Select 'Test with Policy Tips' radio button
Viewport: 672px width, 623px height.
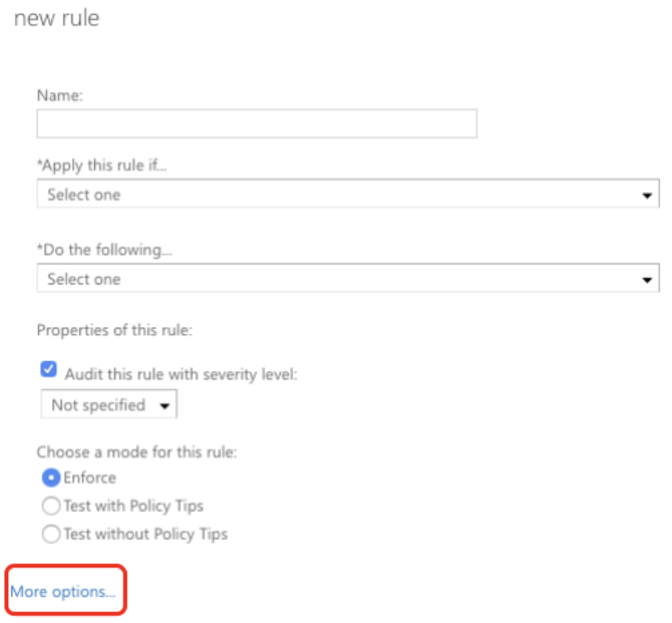pyautogui.click(x=51, y=506)
